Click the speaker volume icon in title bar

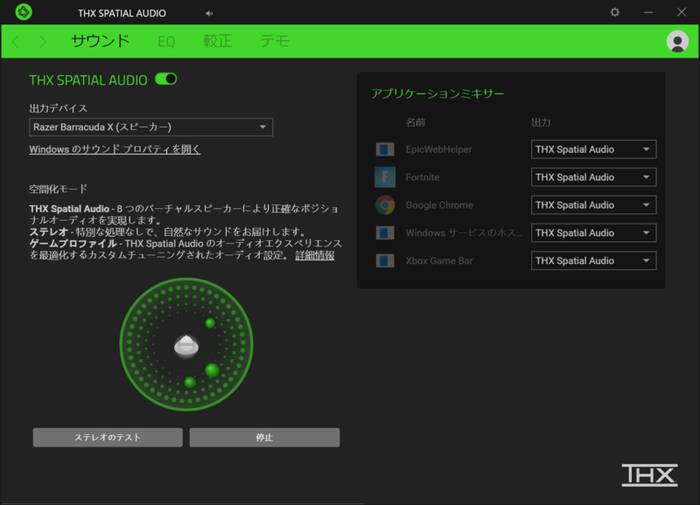(x=209, y=13)
